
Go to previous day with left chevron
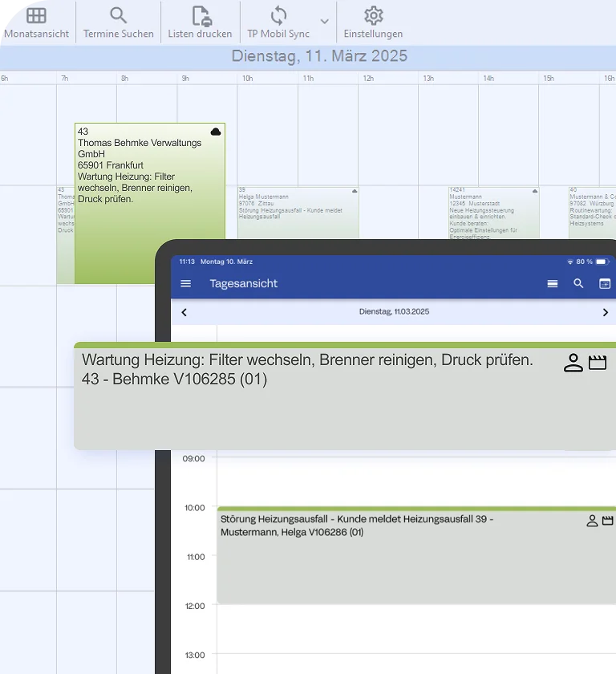click(184, 312)
